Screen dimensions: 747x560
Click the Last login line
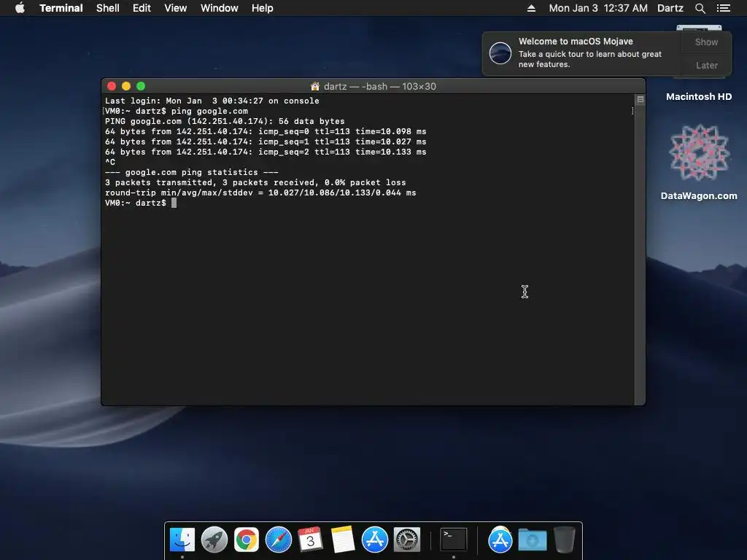[212, 101]
